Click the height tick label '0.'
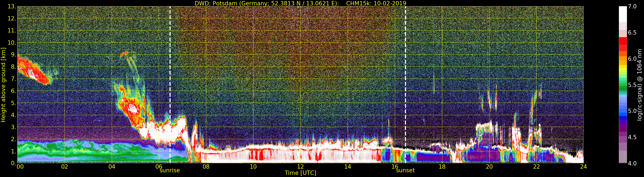This screenshot has height=177, width=644. 13,163
